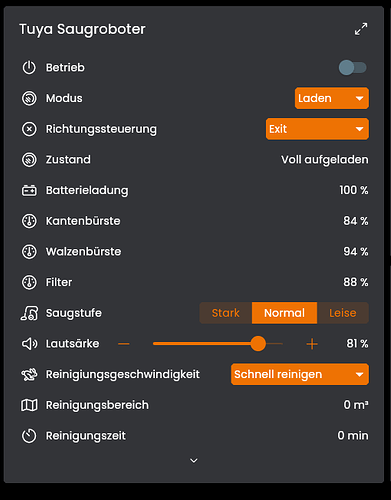Click the Voll aufgeladen Zustand value
Image resolution: width=391 pixels, height=500 pixels.
click(x=325, y=160)
